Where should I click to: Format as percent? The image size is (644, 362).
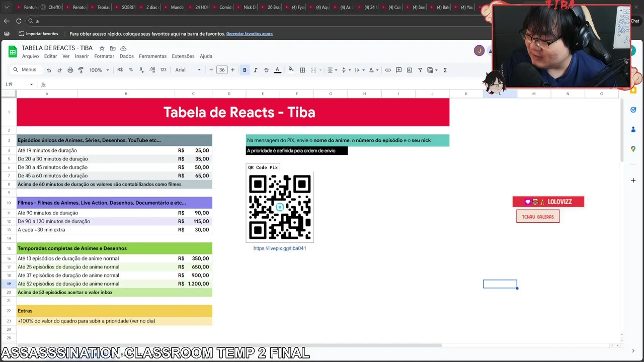coord(131,70)
